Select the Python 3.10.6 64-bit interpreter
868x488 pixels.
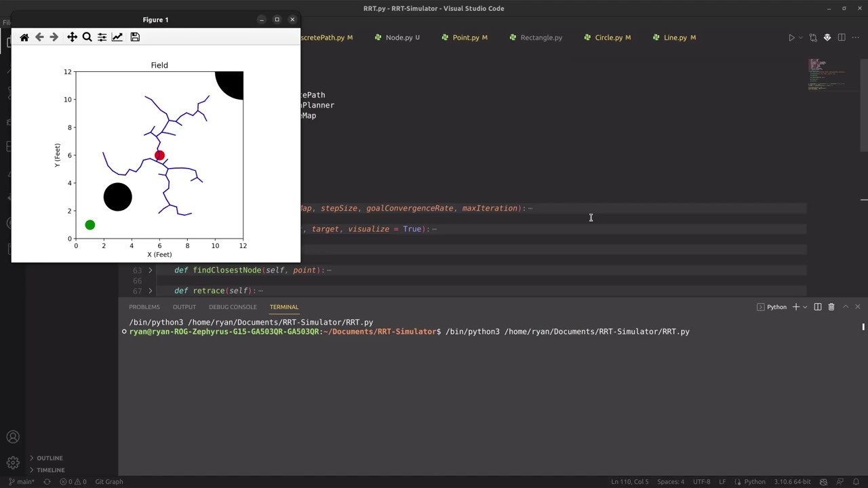pos(792,482)
